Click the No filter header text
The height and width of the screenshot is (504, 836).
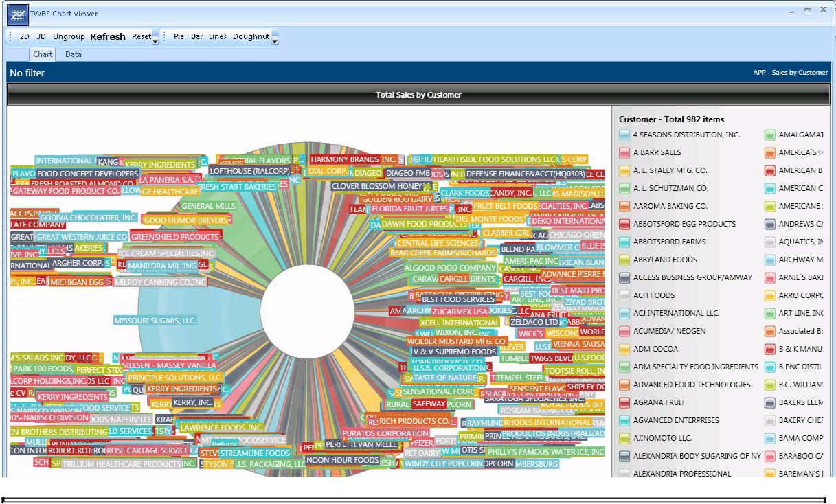click(27, 73)
